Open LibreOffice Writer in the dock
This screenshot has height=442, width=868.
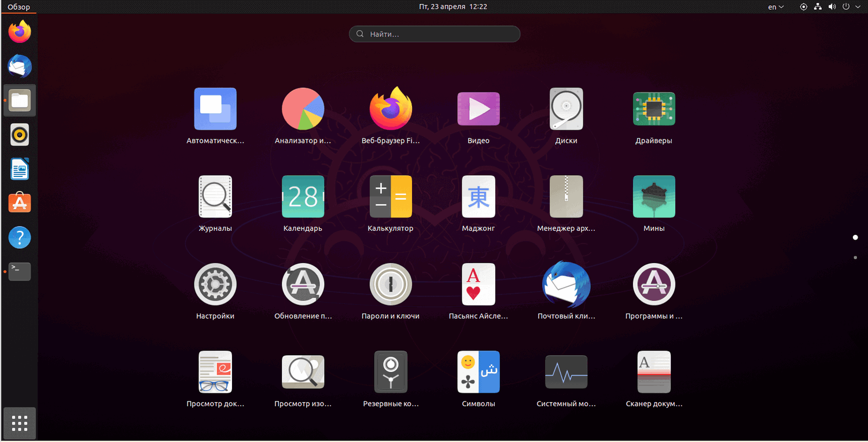click(20, 169)
